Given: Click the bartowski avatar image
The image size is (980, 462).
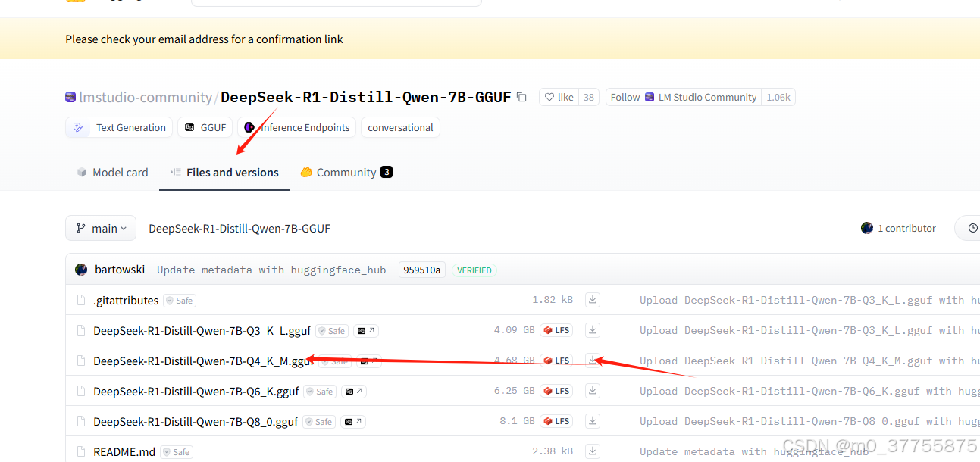Looking at the screenshot, I should [81, 270].
